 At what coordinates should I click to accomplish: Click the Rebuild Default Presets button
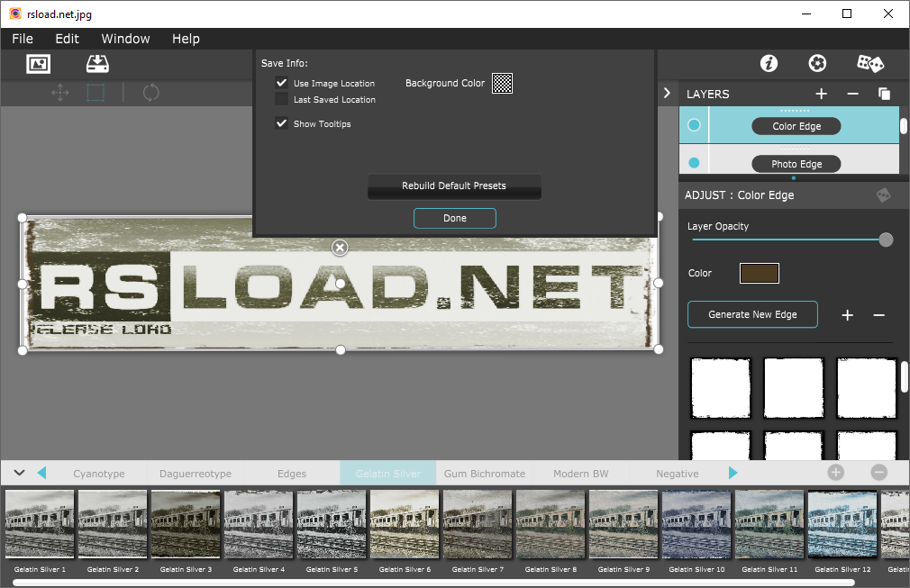tap(454, 186)
